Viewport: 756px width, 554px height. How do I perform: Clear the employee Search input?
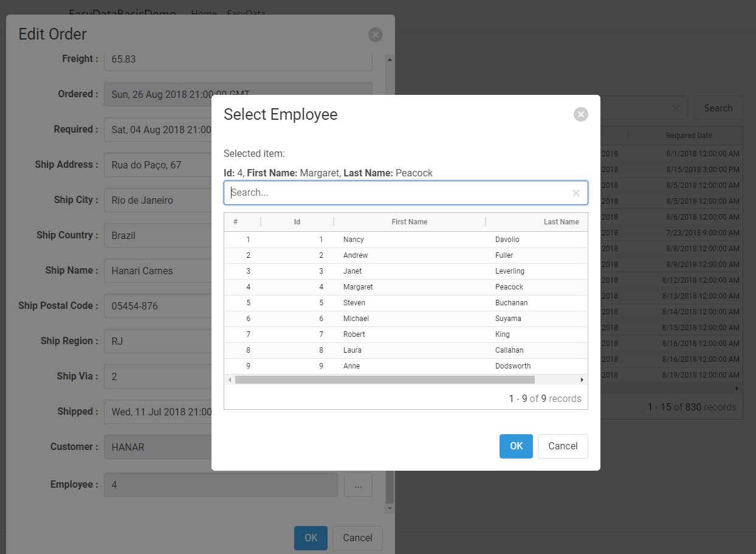(x=576, y=193)
